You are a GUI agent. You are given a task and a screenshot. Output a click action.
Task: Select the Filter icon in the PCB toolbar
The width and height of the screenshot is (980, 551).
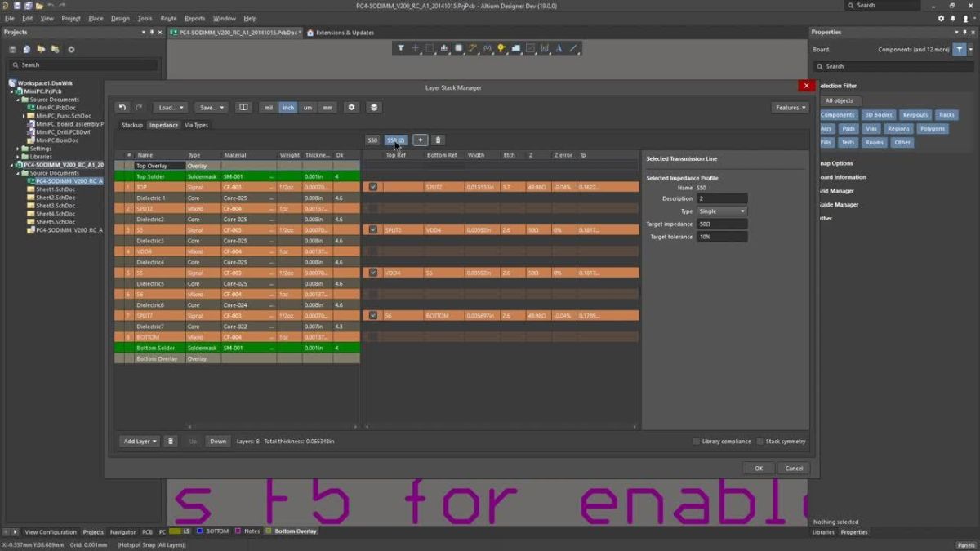click(x=401, y=48)
